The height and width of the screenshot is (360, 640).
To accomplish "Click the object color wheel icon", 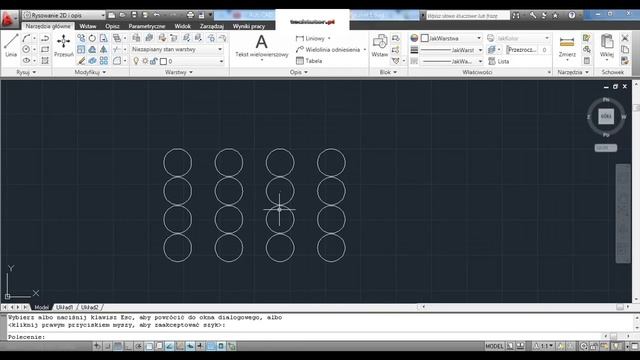I will 414,38.
